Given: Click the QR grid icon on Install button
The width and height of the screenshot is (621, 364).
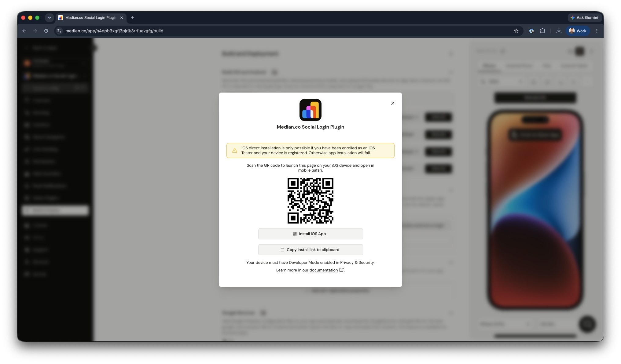Looking at the screenshot, I should point(295,234).
